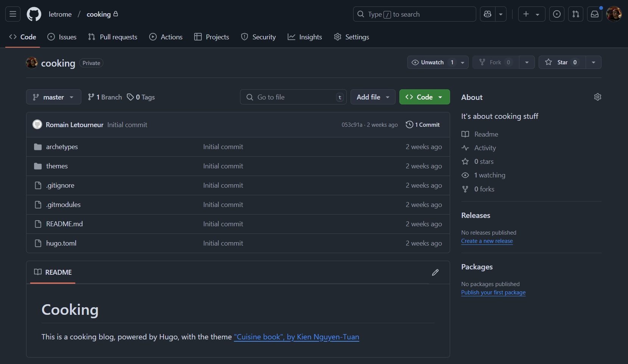Edit the README with the pencil icon

point(435,272)
